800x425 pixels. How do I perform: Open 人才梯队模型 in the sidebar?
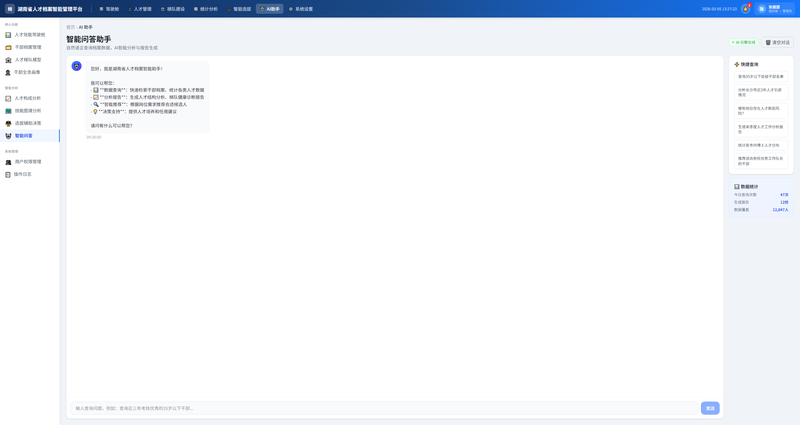point(30,60)
